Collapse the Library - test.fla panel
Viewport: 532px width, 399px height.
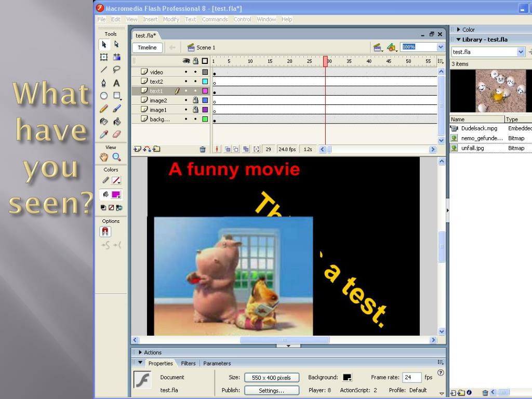coord(459,39)
